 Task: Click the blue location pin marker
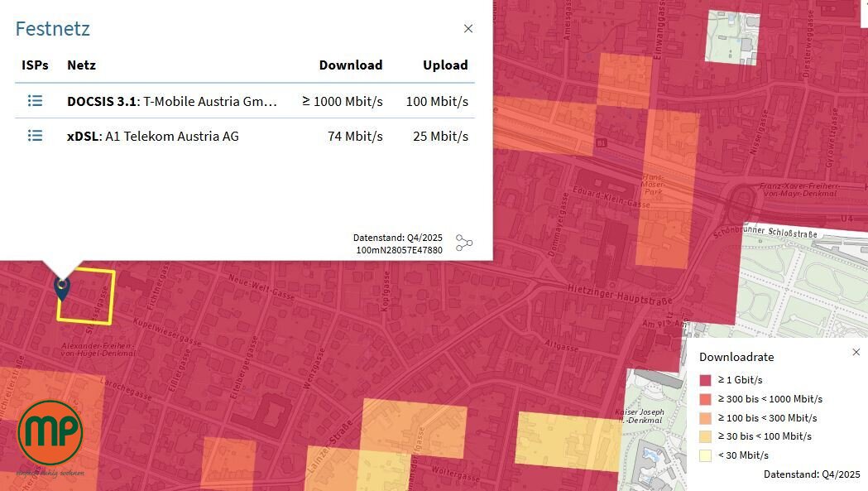tap(61, 288)
